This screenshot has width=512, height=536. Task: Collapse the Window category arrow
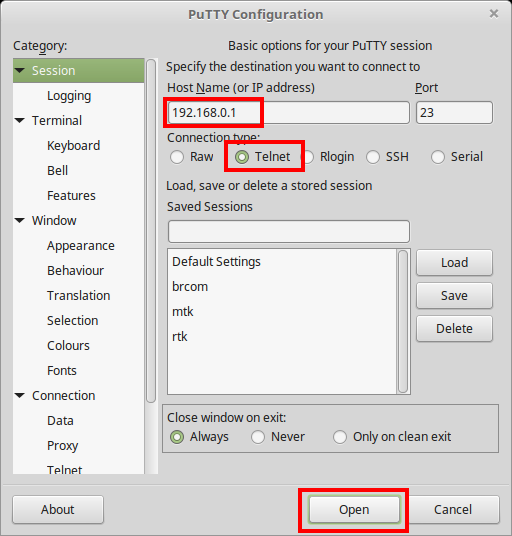point(20,220)
